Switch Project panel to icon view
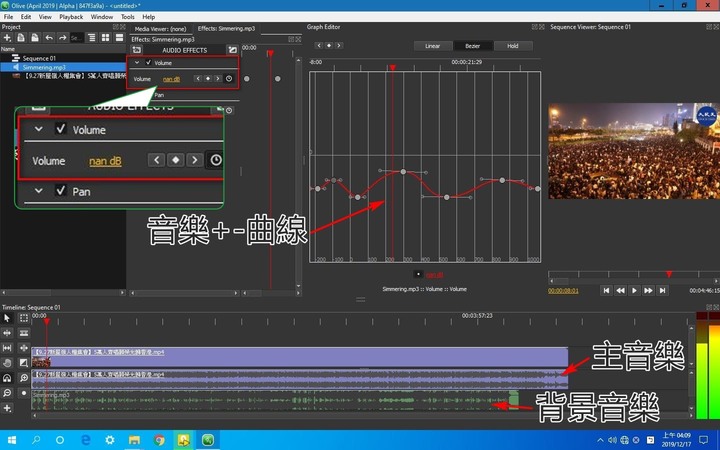The image size is (720, 450). tap(106, 38)
